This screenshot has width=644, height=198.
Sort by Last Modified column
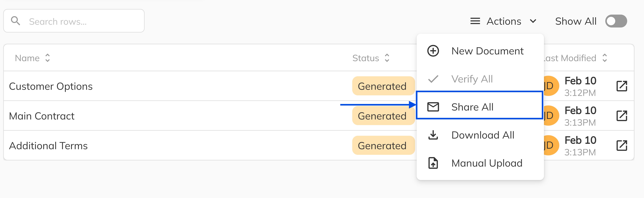605,58
